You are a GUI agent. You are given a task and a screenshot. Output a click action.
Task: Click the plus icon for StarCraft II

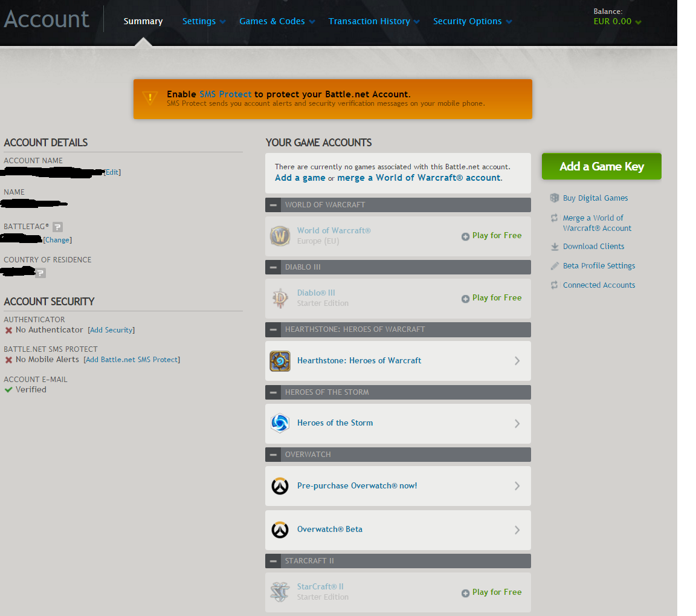(x=465, y=594)
